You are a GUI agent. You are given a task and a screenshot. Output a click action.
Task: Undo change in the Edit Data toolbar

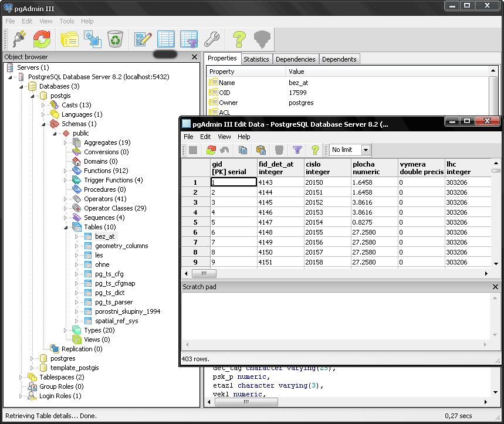point(224,150)
